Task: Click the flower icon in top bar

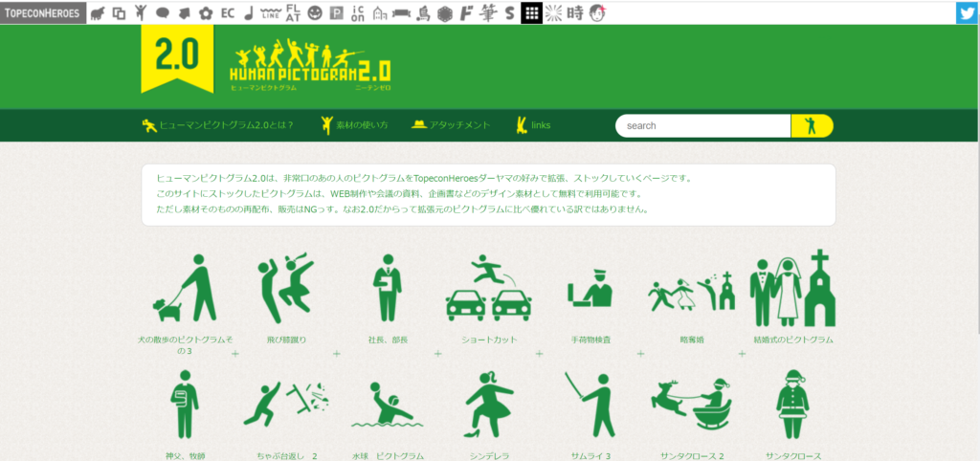Action: point(206,13)
